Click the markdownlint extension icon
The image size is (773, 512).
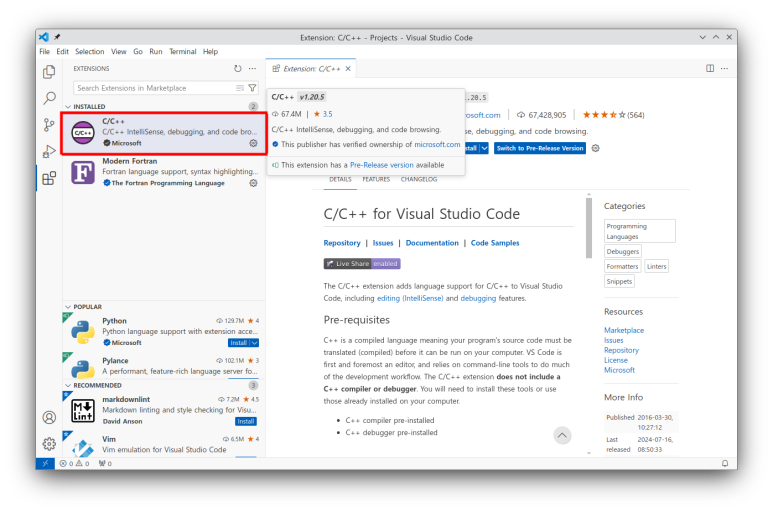tap(83, 410)
